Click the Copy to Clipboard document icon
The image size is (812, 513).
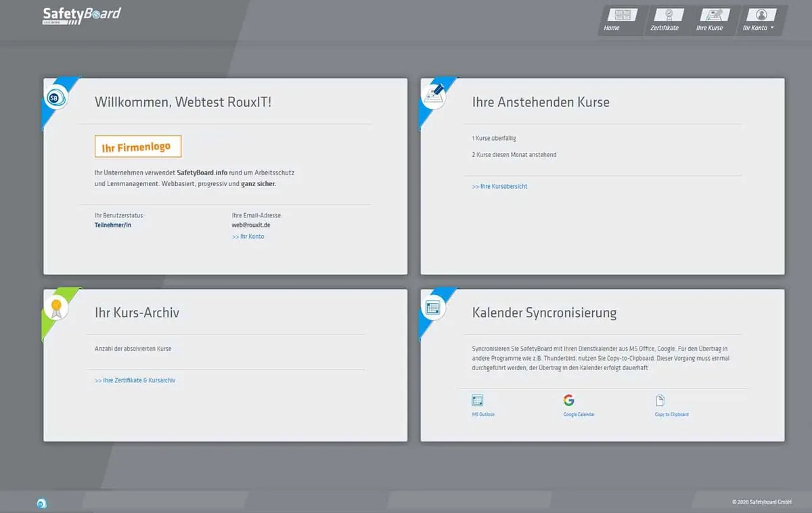click(x=660, y=400)
